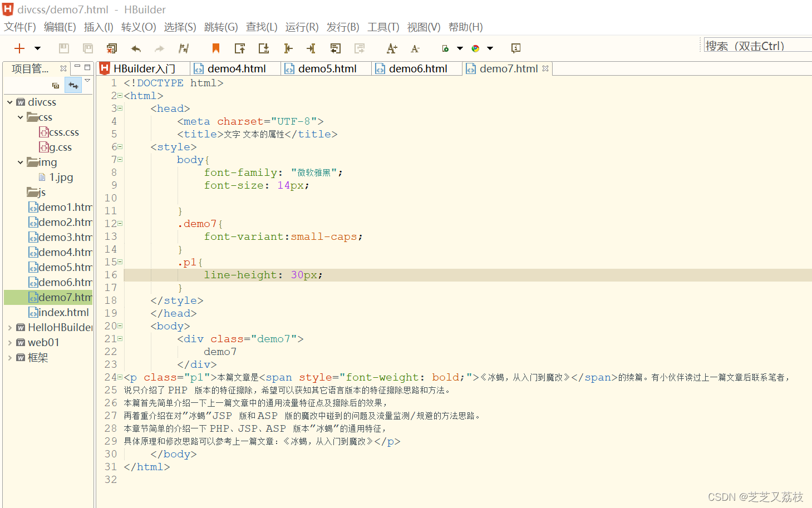
Task: Expand the web01 project
Action: (10, 343)
